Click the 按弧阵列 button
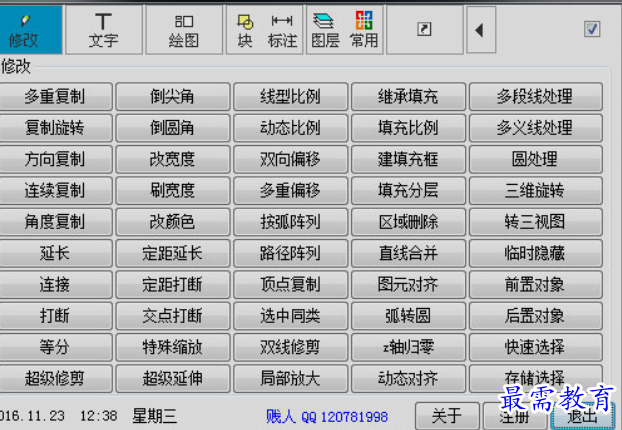This screenshot has width=622, height=430. click(x=290, y=222)
